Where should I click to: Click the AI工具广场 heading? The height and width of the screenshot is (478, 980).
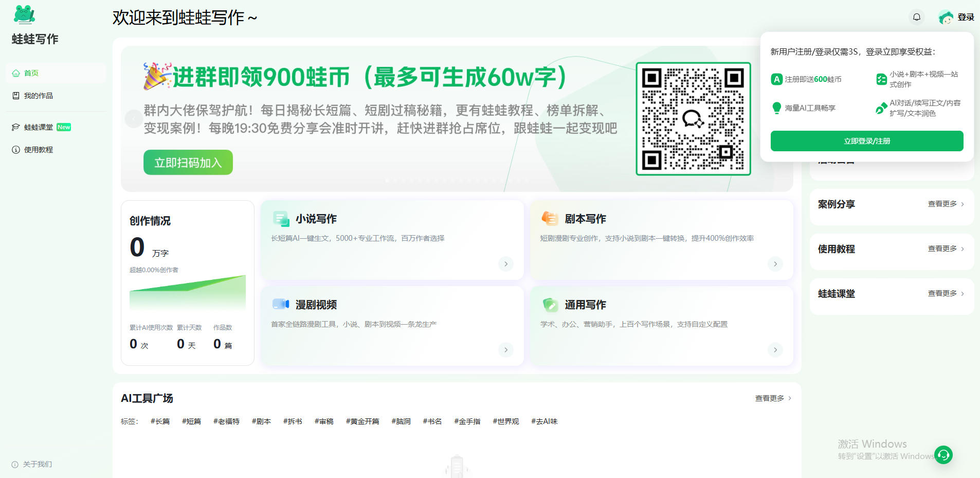[147, 398]
